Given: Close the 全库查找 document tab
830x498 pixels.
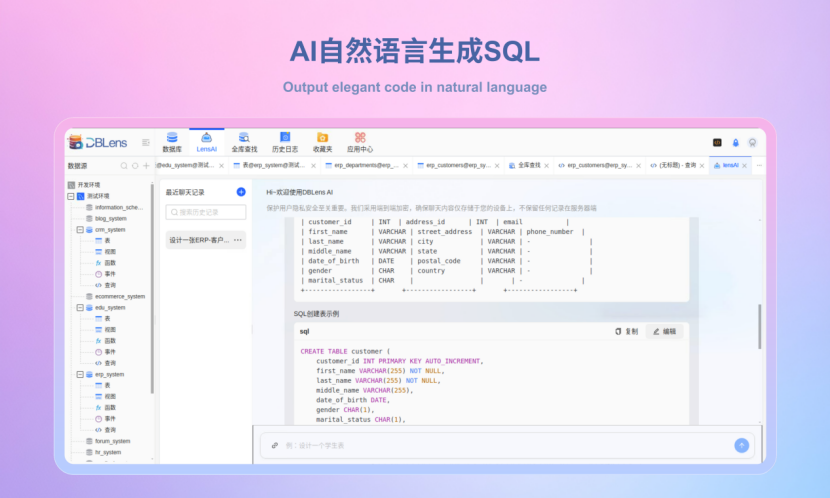Looking at the screenshot, I should tap(547, 166).
